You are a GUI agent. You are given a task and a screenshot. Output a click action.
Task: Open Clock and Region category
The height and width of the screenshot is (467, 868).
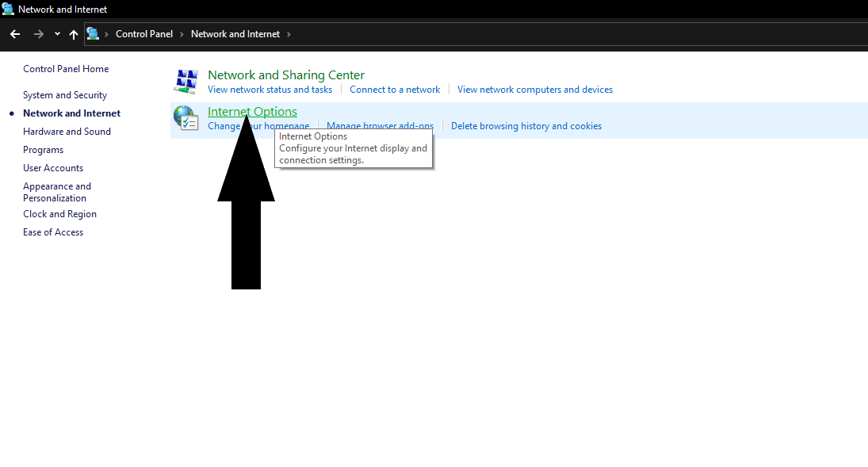tap(59, 214)
